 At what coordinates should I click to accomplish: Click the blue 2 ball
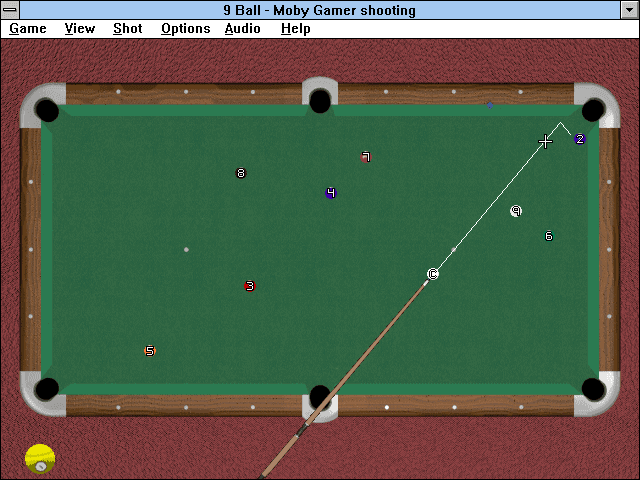point(580,139)
